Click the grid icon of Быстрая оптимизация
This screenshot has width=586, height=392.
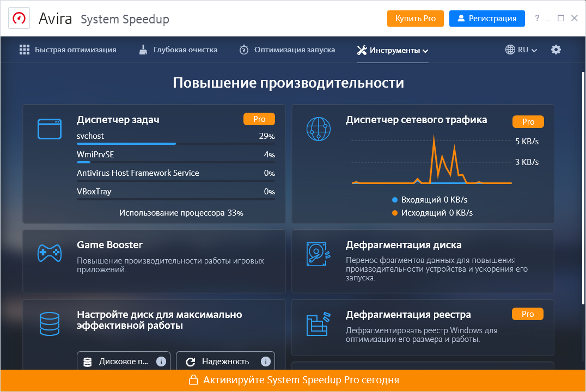click(25, 50)
